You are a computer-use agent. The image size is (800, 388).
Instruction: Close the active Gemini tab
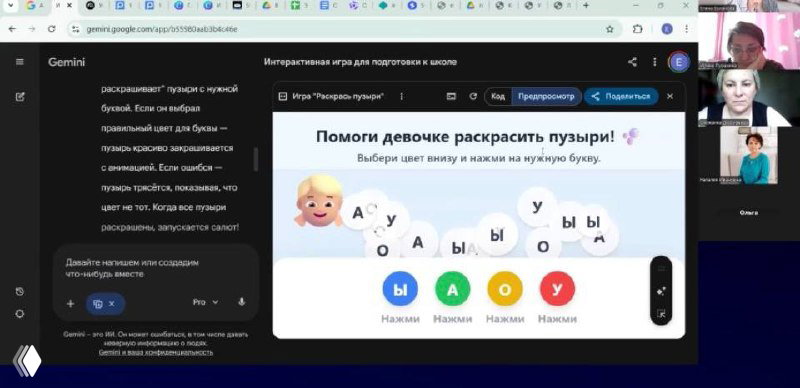69,6
